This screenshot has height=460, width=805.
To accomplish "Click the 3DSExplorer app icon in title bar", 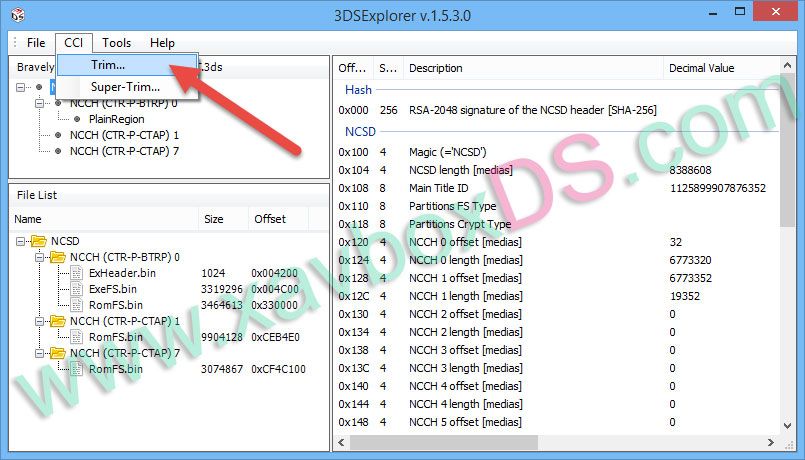I will pyautogui.click(x=18, y=15).
